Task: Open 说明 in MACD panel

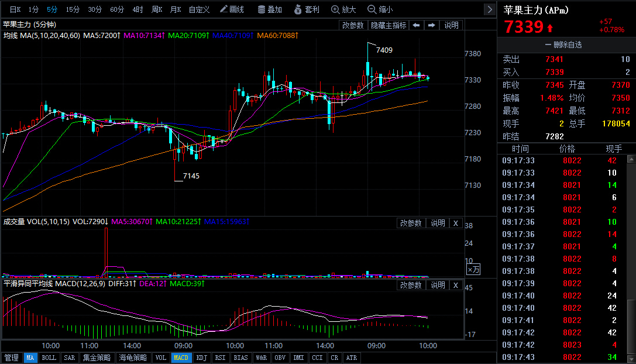Action: pyautogui.click(x=438, y=285)
